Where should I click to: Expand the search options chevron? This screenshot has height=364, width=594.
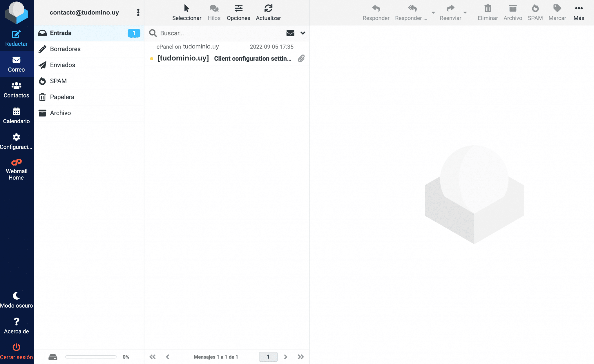point(303,33)
